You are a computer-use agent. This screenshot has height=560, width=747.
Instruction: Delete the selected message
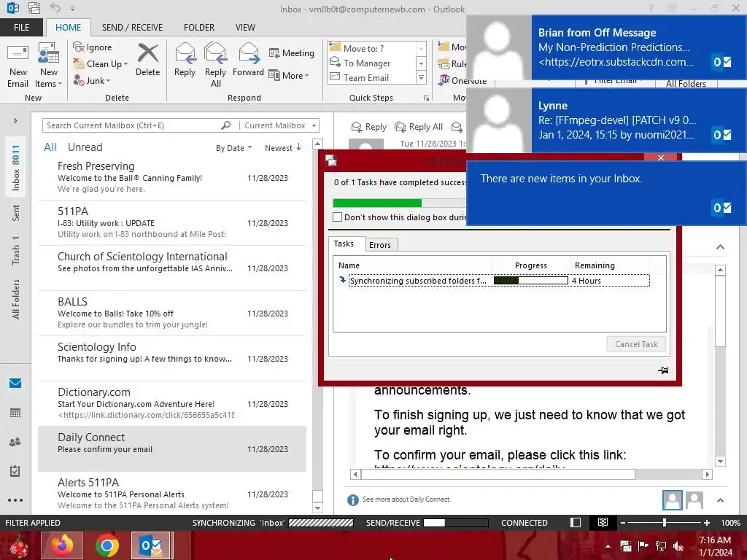click(147, 60)
